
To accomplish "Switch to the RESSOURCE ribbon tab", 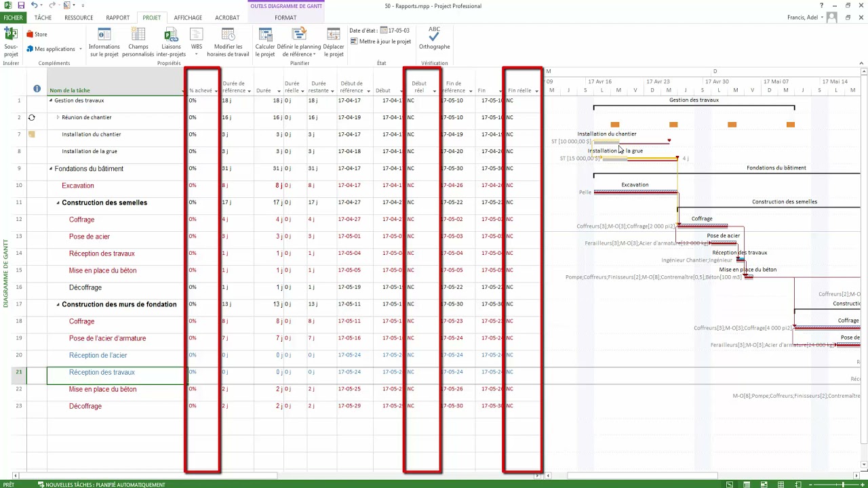I will (x=79, y=18).
